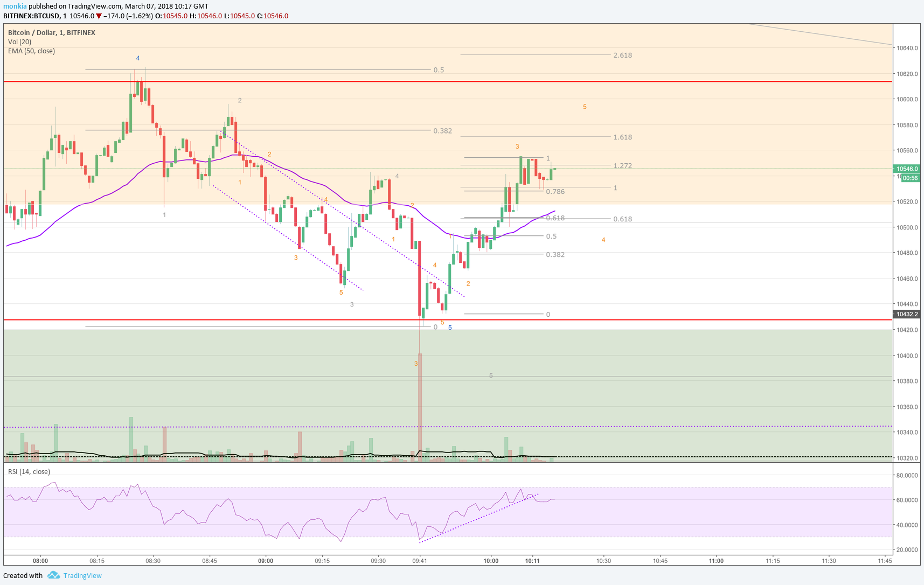The width and height of the screenshot is (924, 585).
Task: Click the 10:11 time axis label
Action: 532,561
